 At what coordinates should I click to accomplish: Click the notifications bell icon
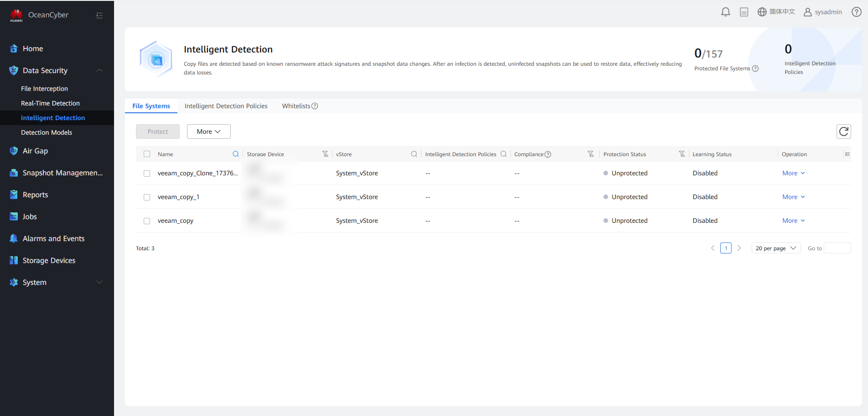tap(725, 12)
